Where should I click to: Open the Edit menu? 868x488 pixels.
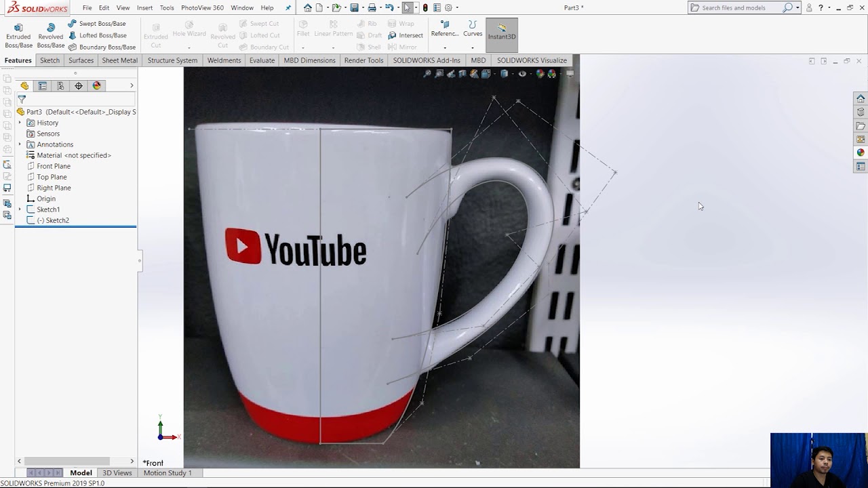coord(104,7)
